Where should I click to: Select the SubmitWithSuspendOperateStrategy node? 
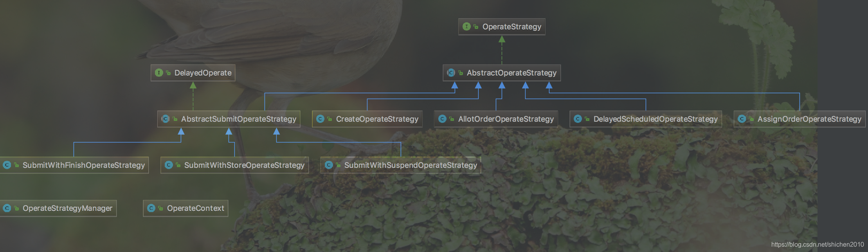click(401, 165)
